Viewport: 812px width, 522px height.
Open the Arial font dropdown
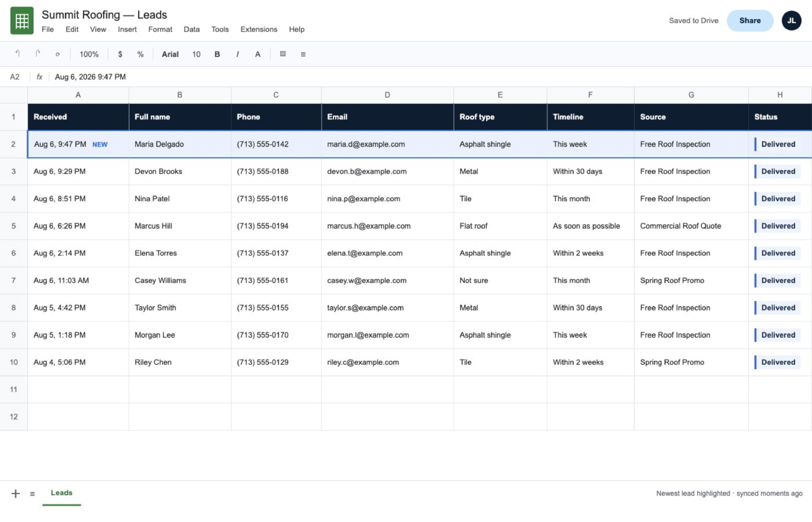[x=170, y=54]
